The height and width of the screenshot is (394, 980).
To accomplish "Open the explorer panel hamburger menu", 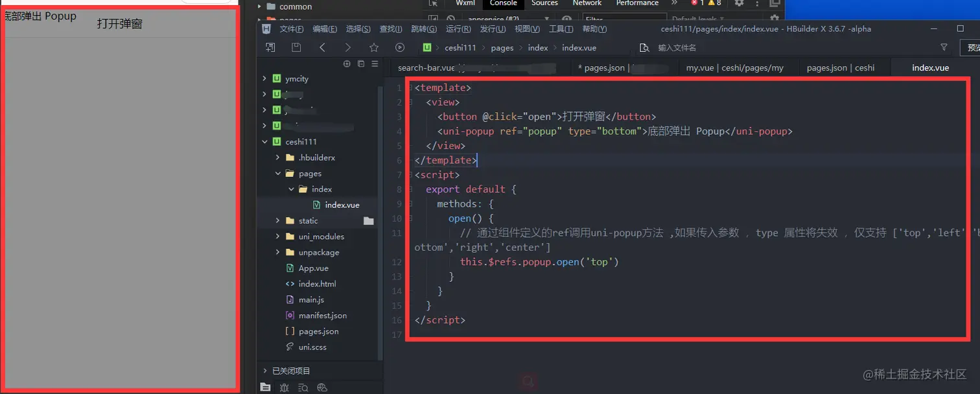I will [375, 64].
